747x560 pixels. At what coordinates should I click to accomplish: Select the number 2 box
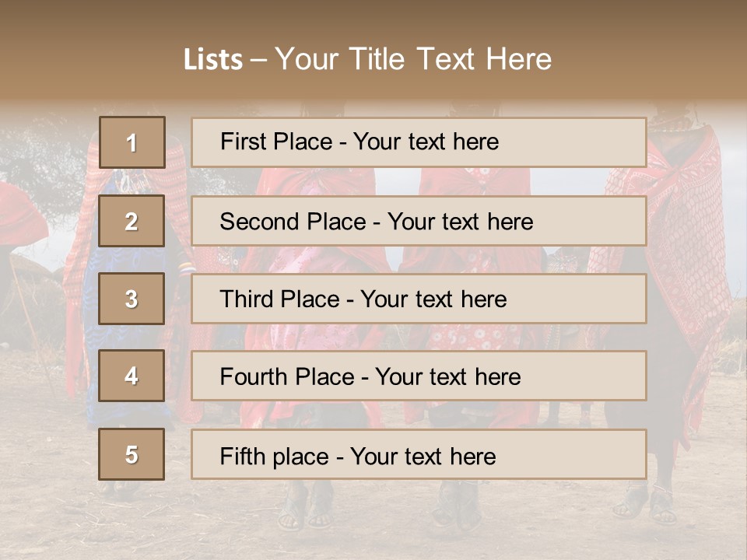click(132, 221)
